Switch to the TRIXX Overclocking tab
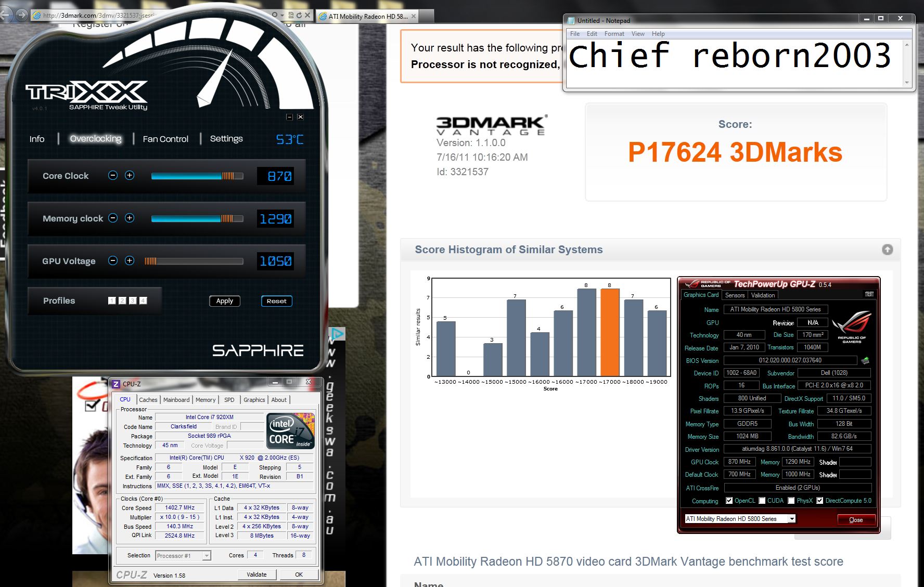The width and height of the screenshot is (924, 587). point(96,139)
